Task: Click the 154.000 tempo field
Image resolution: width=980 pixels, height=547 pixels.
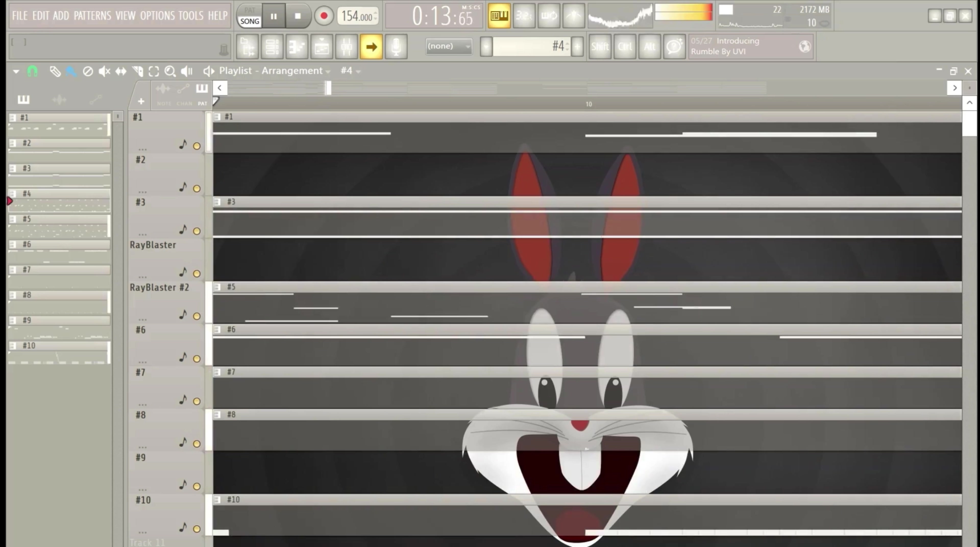Action: click(x=358, y=16)
